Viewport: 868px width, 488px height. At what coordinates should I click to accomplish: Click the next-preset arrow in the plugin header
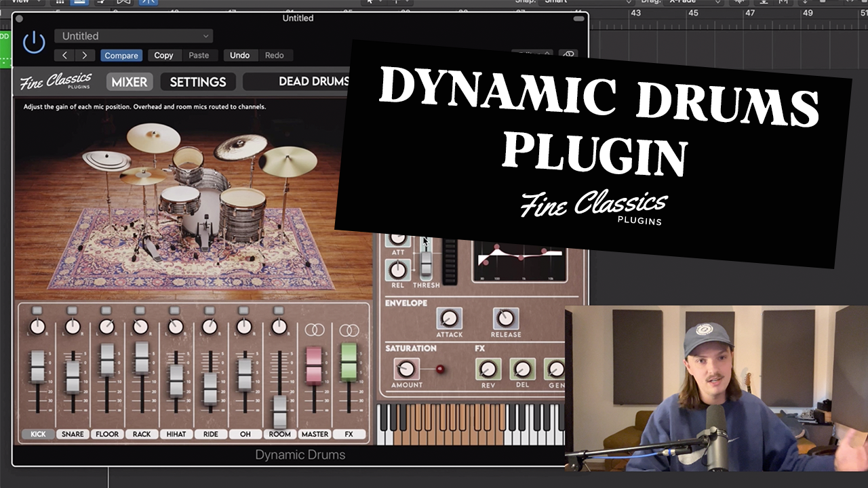[x=84, y=55]
